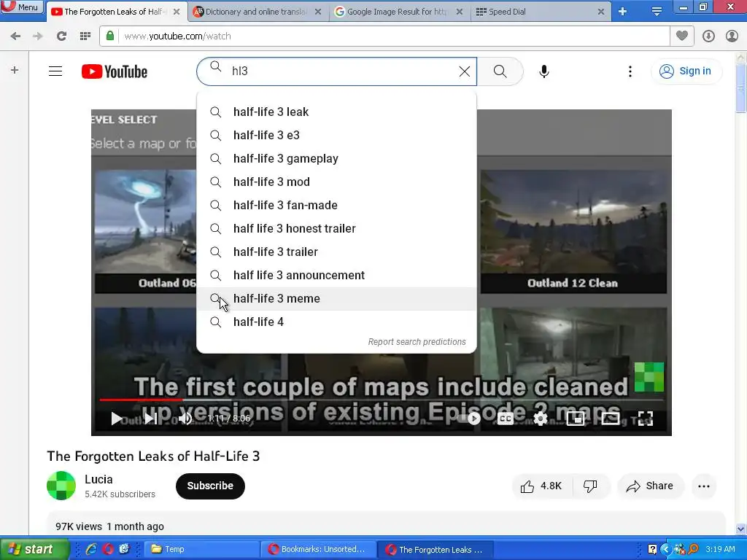
Task: Open the YouTube hamburger guide menu
Action: tap(55, 71)
